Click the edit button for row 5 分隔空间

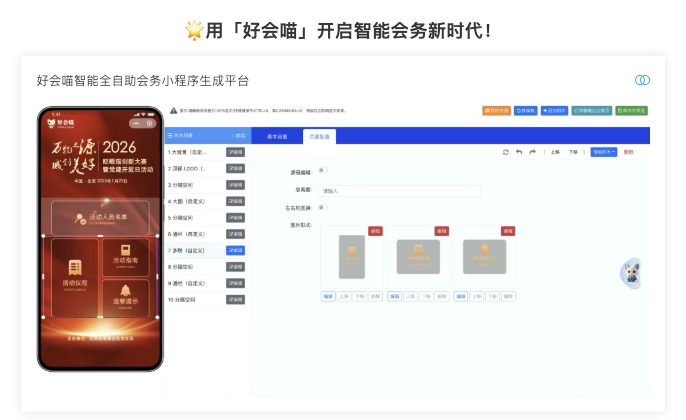pos(235,218)
